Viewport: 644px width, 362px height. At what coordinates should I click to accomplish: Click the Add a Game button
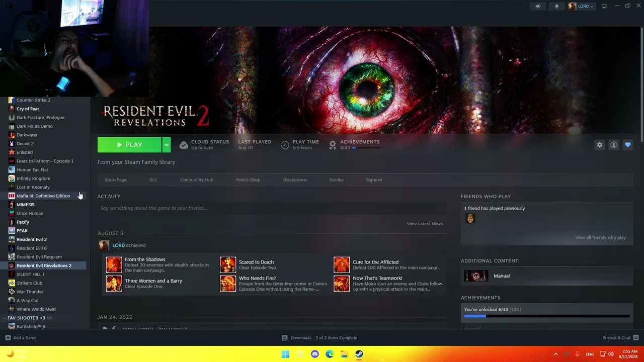coord(21,338)
